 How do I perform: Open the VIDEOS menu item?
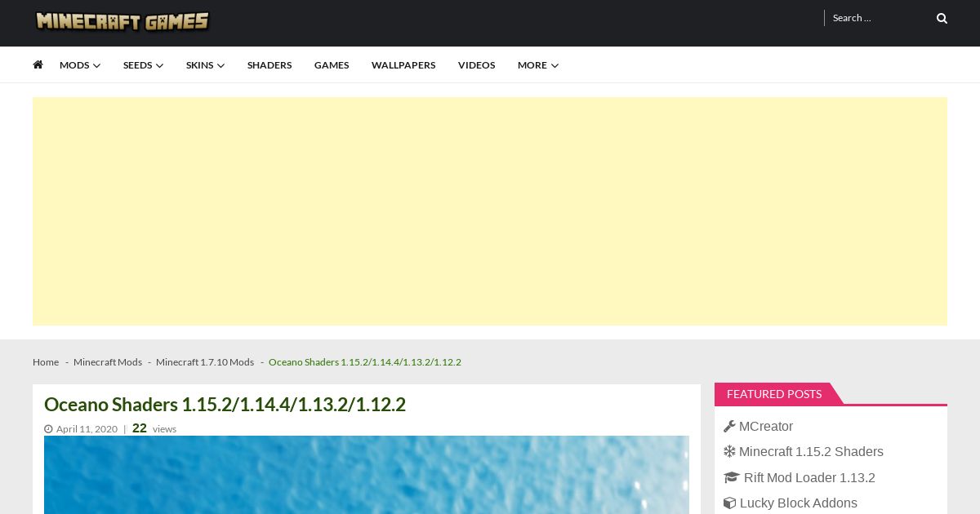476,65
